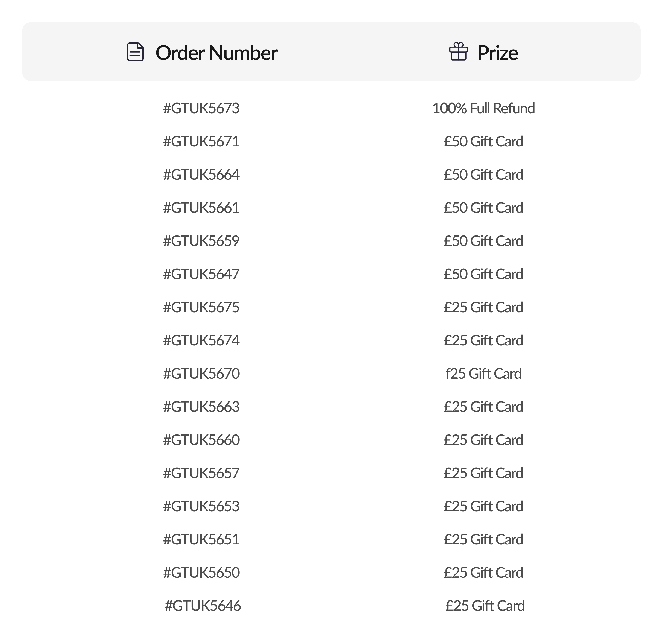
Task: Select order number #GTUK5671
Action: 201,141
